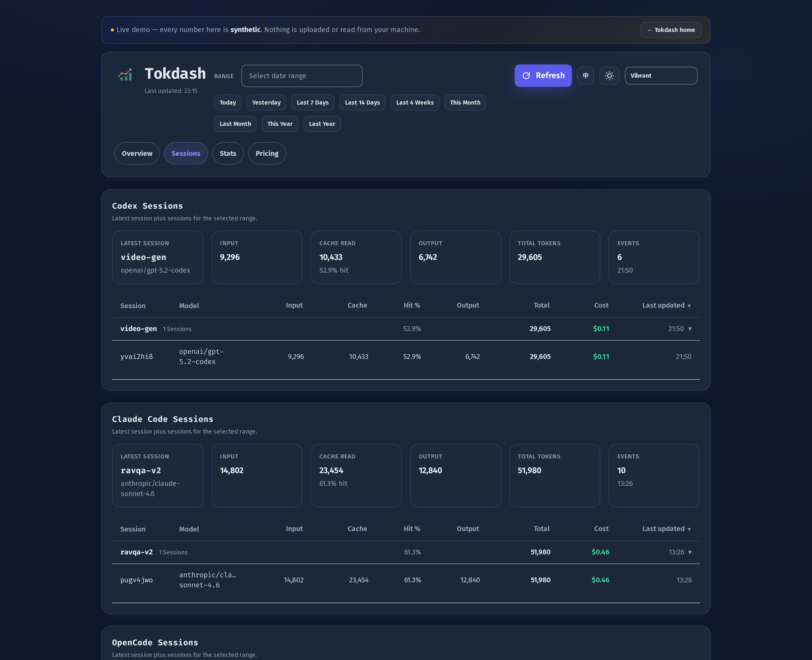The width and height of the screenshot is (812, 660).
Task: Click the Claude Code Sessions heading
Action: point(163,419)
